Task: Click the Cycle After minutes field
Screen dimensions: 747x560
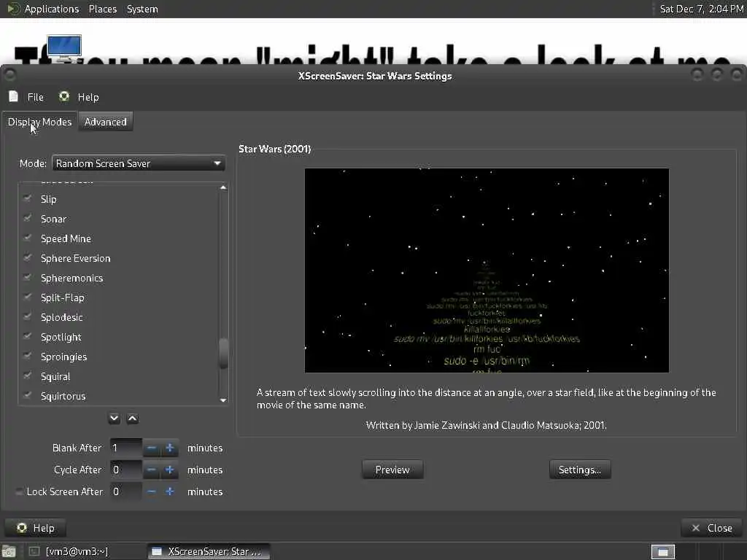Action: [x=125, y=470]
